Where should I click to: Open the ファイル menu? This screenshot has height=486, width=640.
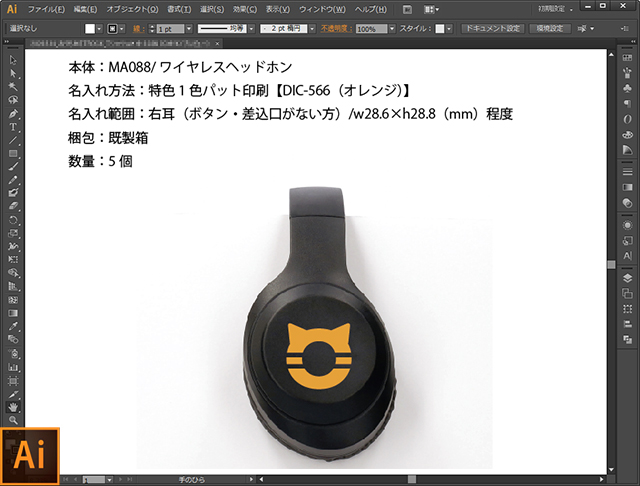tap(46, 9)
